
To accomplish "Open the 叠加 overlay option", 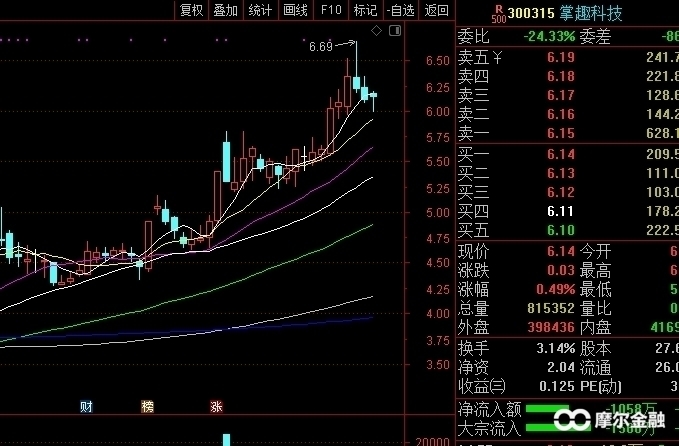I will (226, 10).
